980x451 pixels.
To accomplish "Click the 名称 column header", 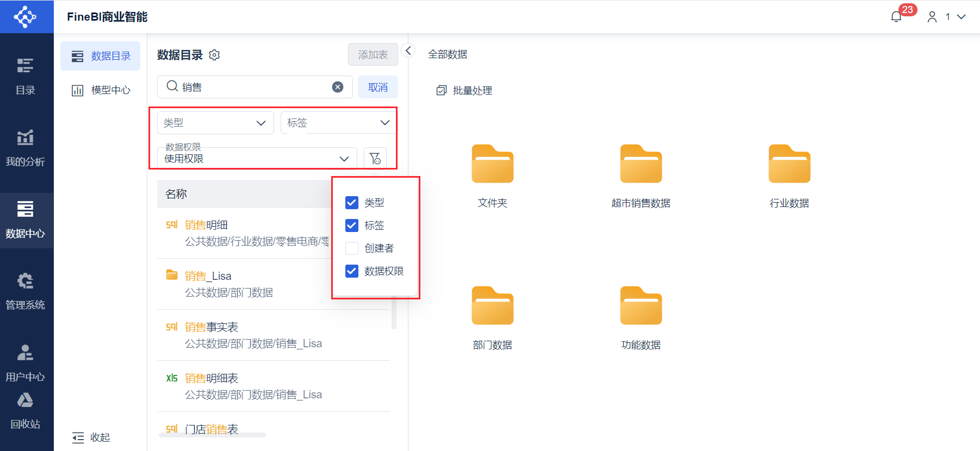I will pyautogui.click(x=176, y=194).
